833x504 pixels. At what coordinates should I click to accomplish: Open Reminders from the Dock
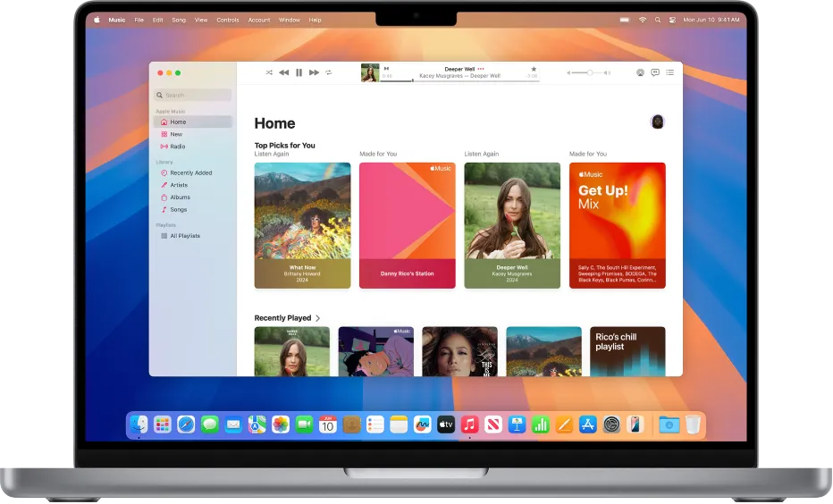tap(375, 424)
